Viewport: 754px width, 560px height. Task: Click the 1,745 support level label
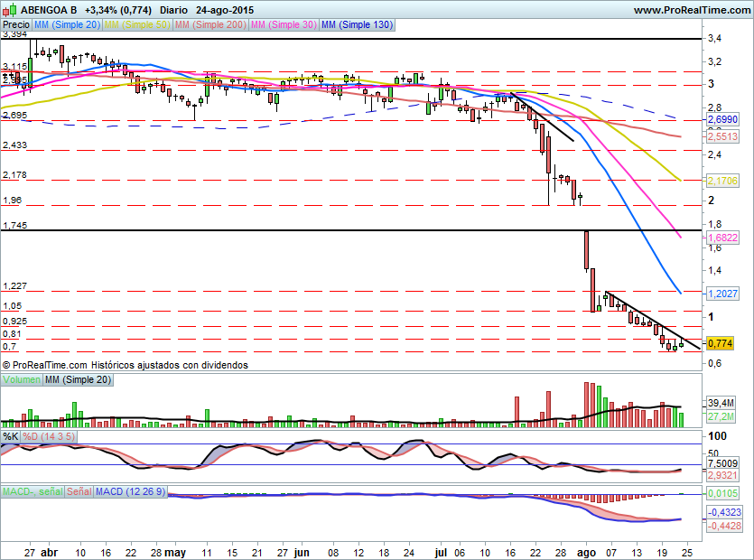tap(15, 225)
